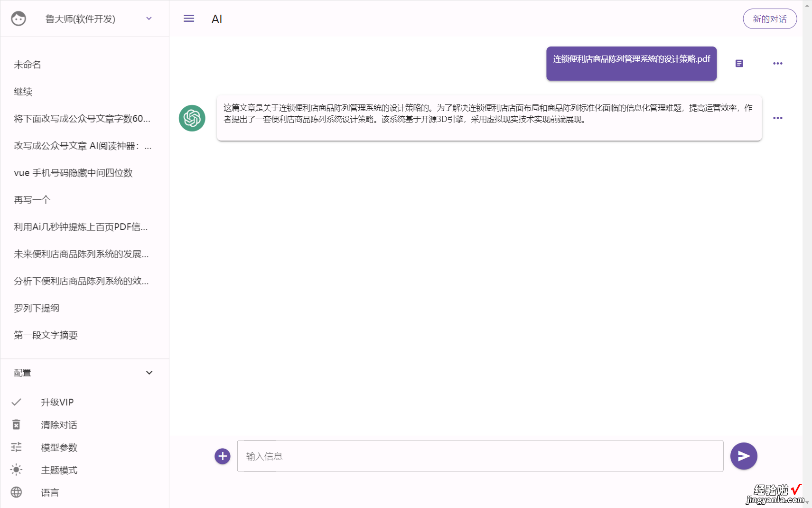
Task: Toggle the hamburger sidebar menu
Action: pos(189,19)
